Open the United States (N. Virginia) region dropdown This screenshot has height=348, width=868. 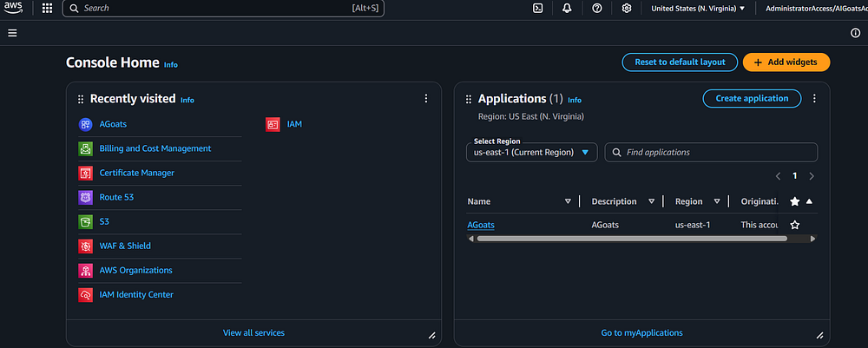click(698, 8)
